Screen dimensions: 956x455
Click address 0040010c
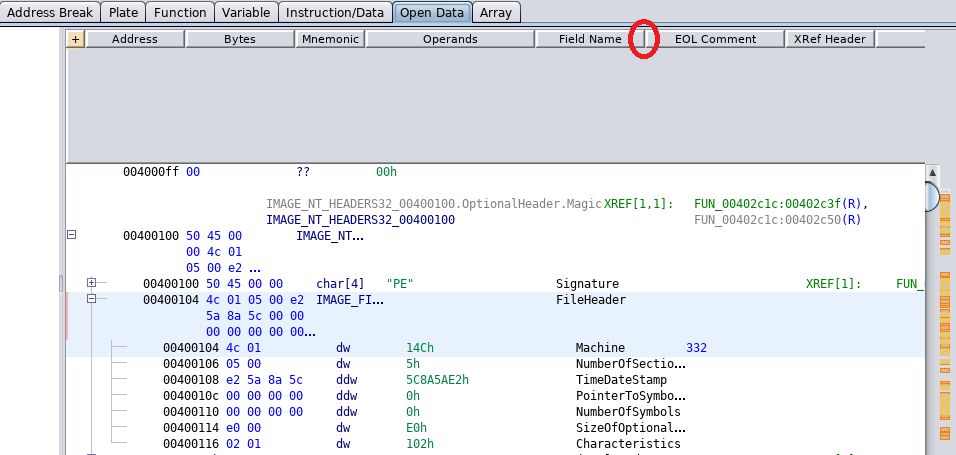click(x=191, y=395)
